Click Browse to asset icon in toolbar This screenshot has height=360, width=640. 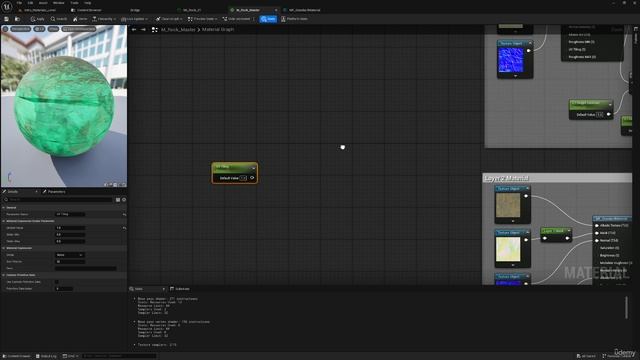tap(17, 19)
